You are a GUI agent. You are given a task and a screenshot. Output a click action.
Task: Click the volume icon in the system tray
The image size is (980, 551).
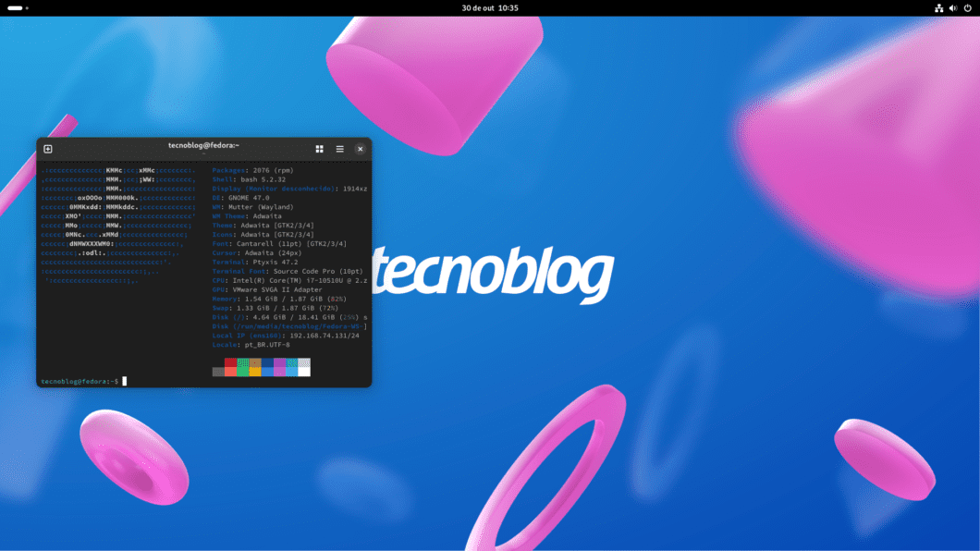952,7
